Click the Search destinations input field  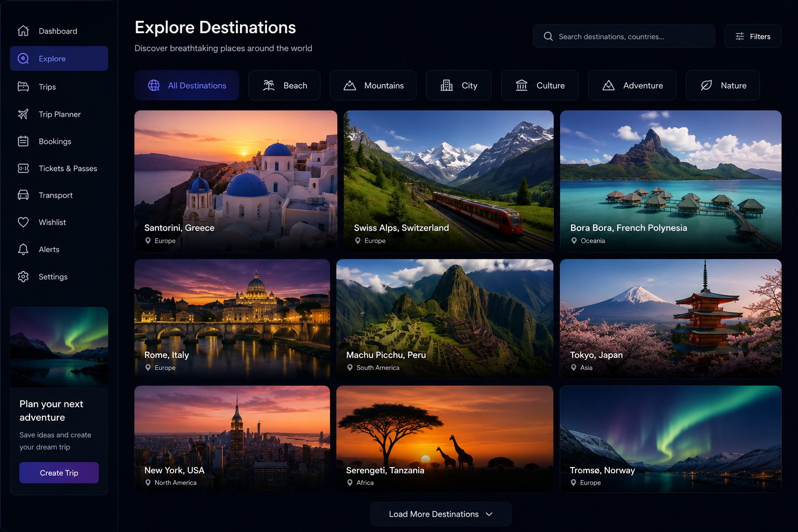[x=624, y=36]
